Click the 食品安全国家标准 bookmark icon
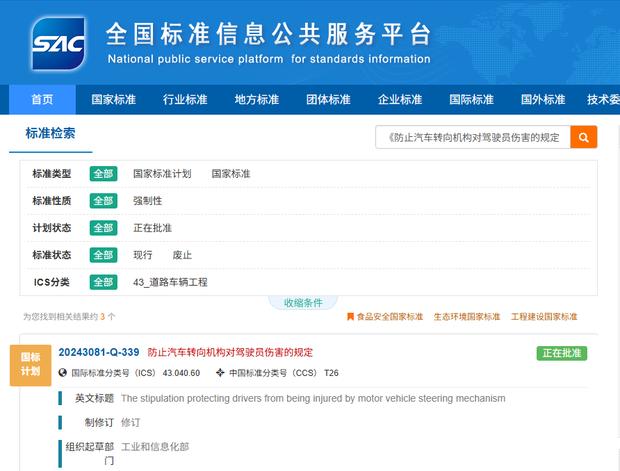 [350, 317]
